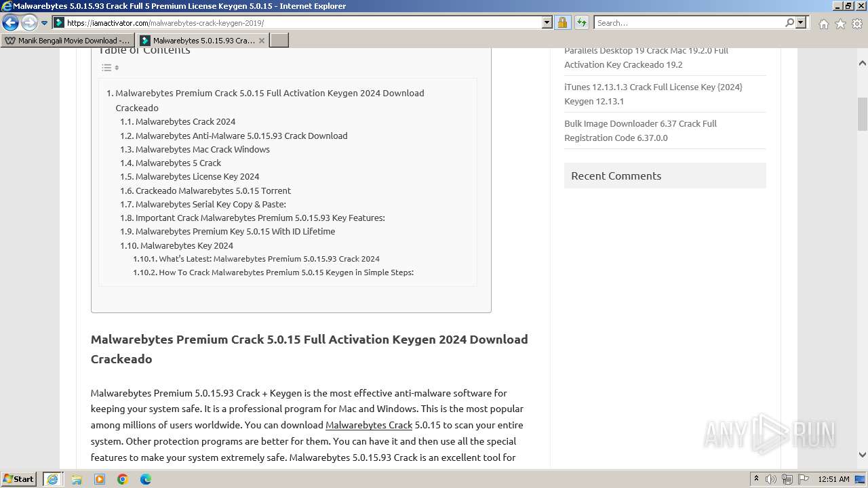Screen dimensions: 868x488
Task: Click the search magnifier icon
Action: 789,22
